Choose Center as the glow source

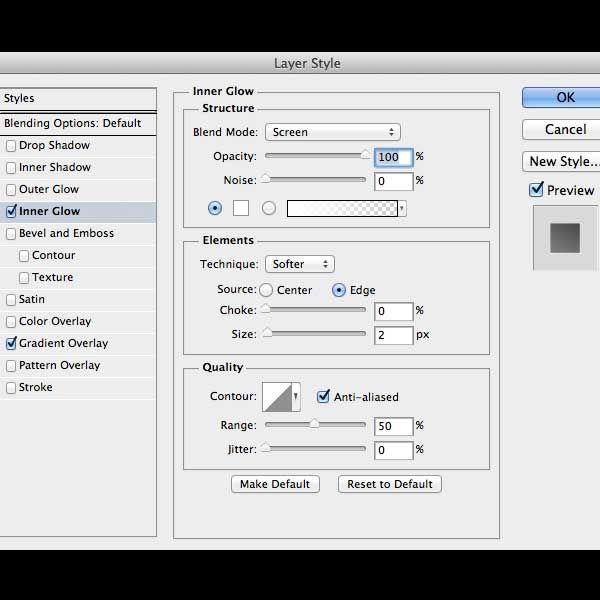tap(266, 290)
